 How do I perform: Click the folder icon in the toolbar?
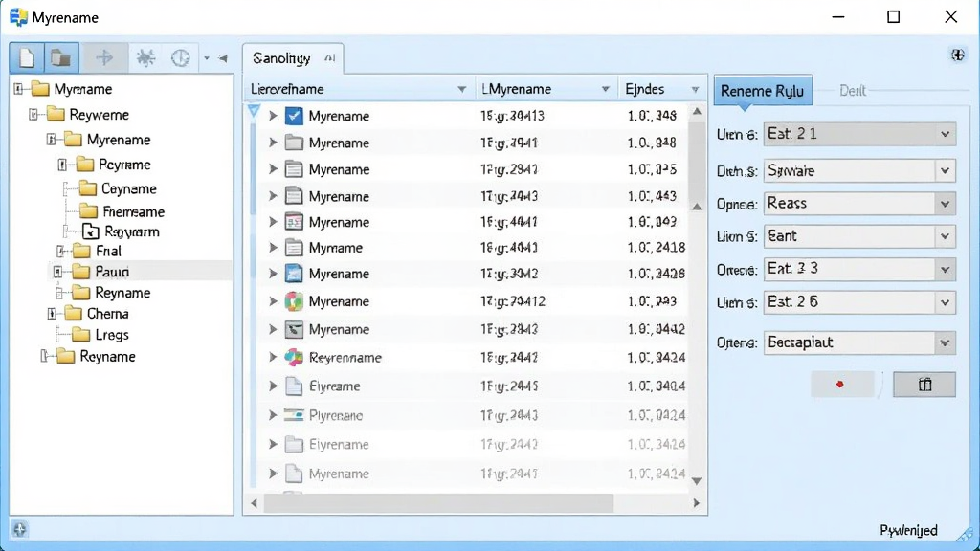point(60,58)
